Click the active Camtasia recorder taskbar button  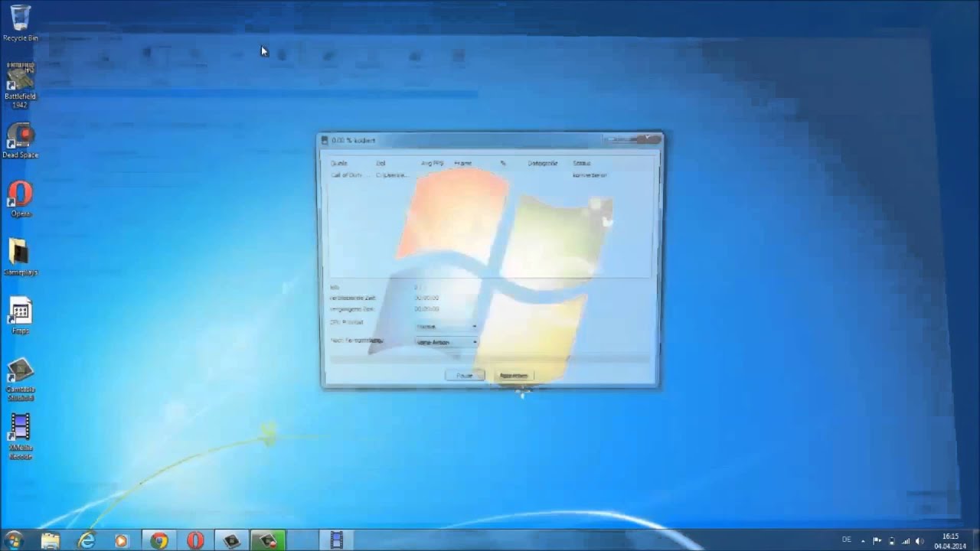click(x=267, y=540)
